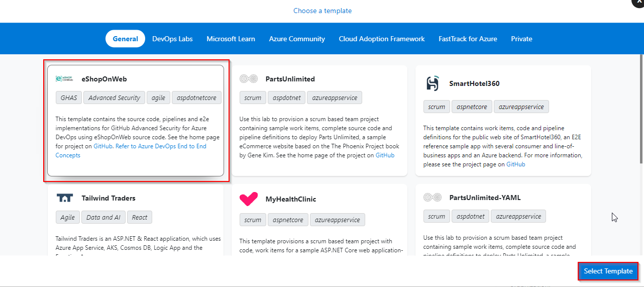
Task: Click azureappservice tag on SmartHotel360
Action: 521,107
